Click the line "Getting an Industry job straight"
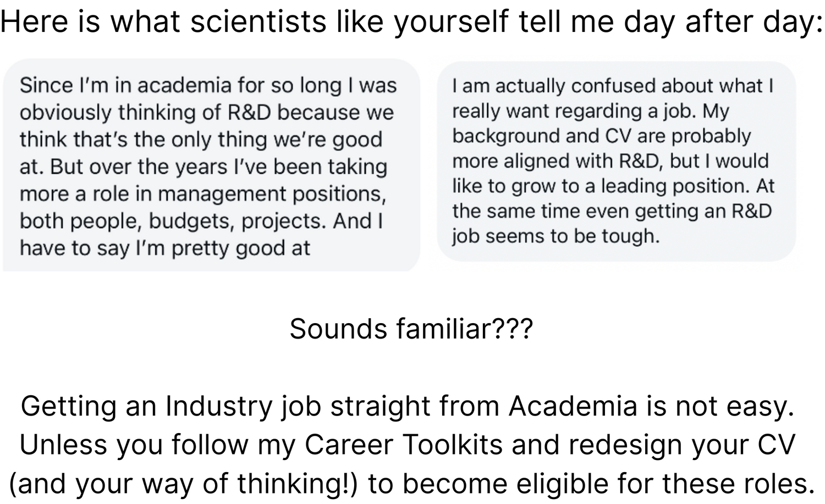Image resolution: width=825 pixels, height=504 pixels. pos(408,406)
